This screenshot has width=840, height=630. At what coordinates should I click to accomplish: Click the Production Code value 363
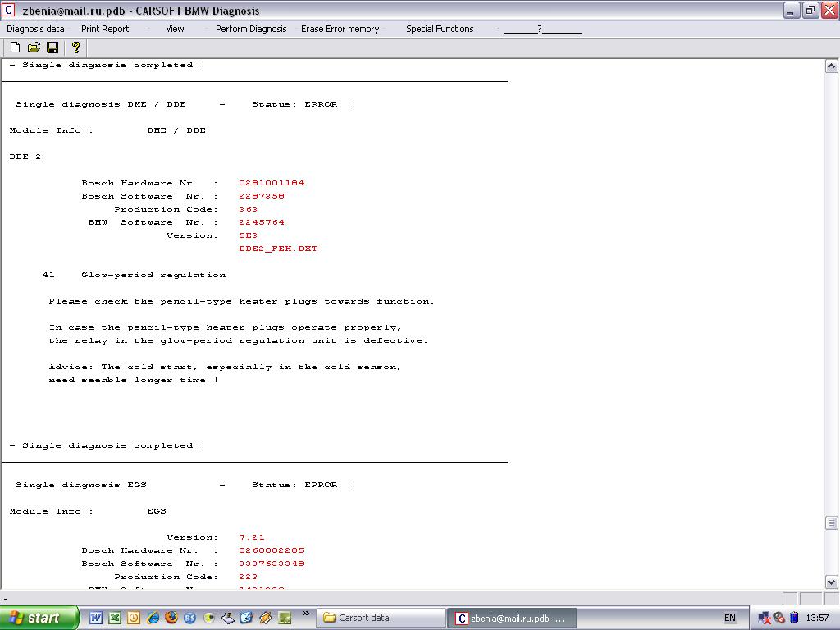tap(248, 209)
